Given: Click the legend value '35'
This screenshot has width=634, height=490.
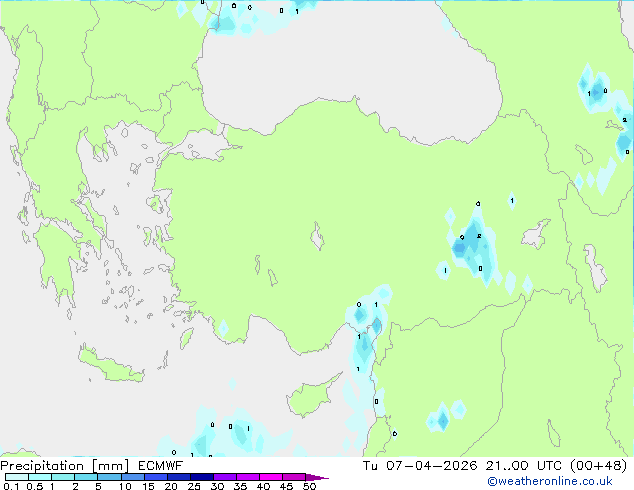Looking at the screenshot, I should (x=240, y=486).
